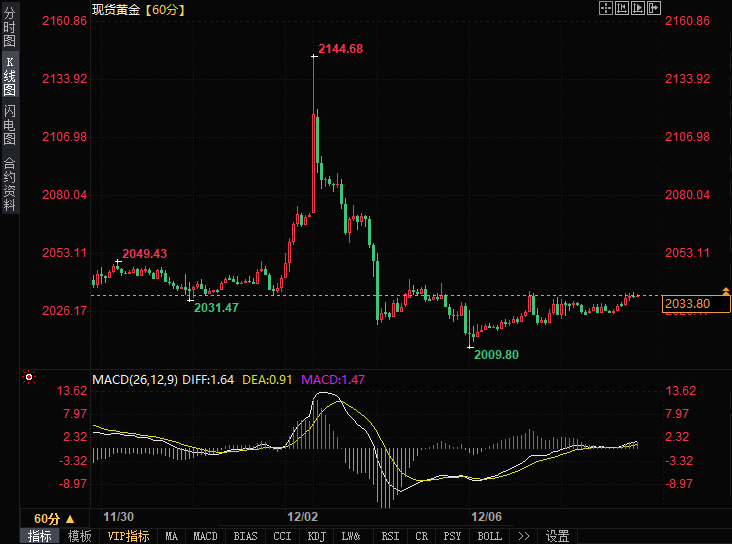Viewport: 732px width, 544px height.
Task: Click right axis price 2160.86
Action: (x=687, y=21)
